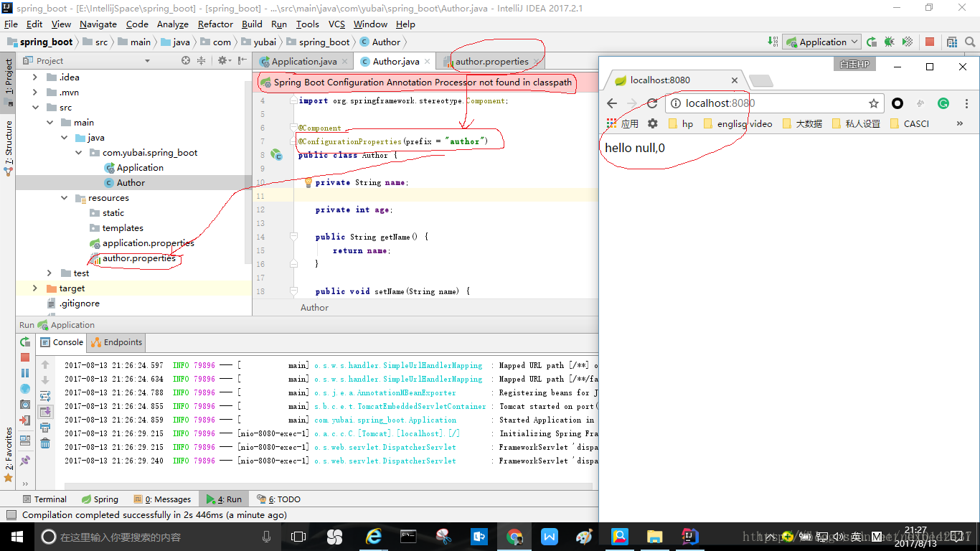
Task: Reload the browser page
Action: point(652,103)
